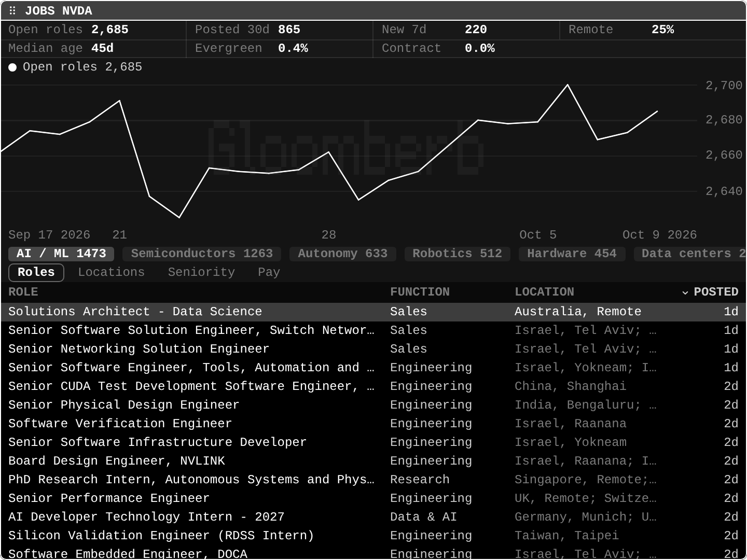Image resolution: width=747 pixels, height=560 pixels.
Task: Toggle the Open roles legend dot
Action: coord(12,67)
